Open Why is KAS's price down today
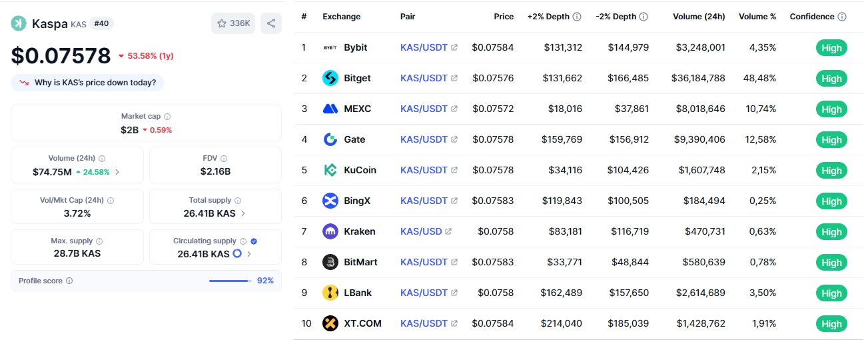This screenshot has width=868, height=344. coord(87,83)
